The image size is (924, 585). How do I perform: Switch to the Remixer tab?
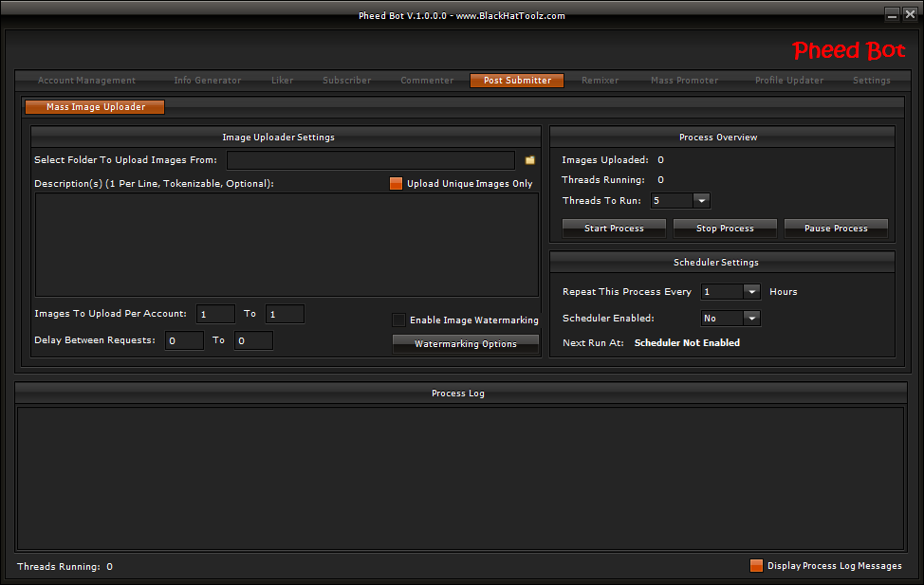tap(600, 81)
